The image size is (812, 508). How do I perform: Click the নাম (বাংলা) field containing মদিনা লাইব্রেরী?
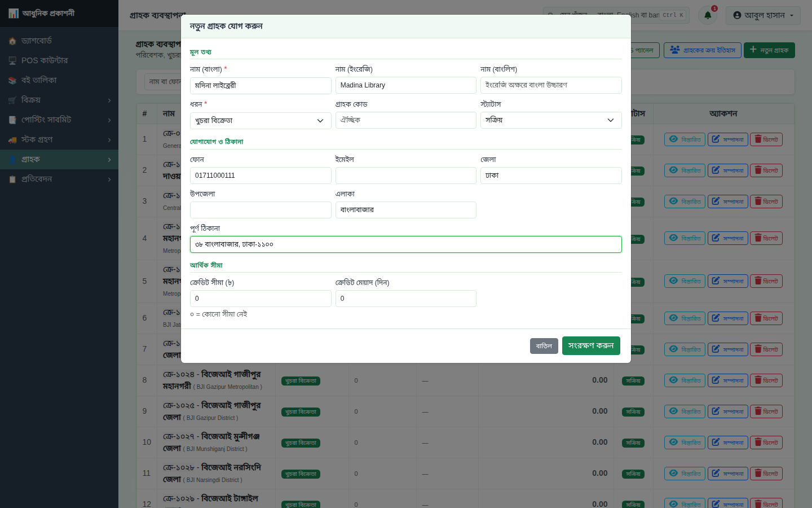[x=261, y=86]
